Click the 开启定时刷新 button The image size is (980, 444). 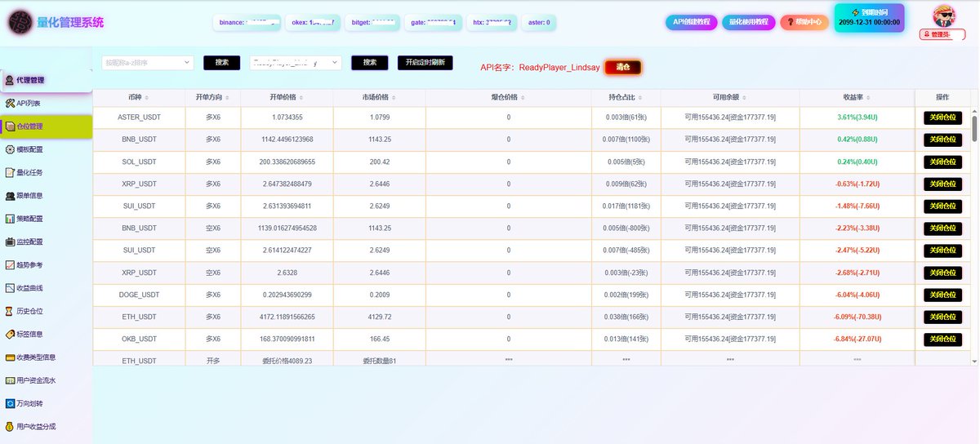[x=425, y=62]
